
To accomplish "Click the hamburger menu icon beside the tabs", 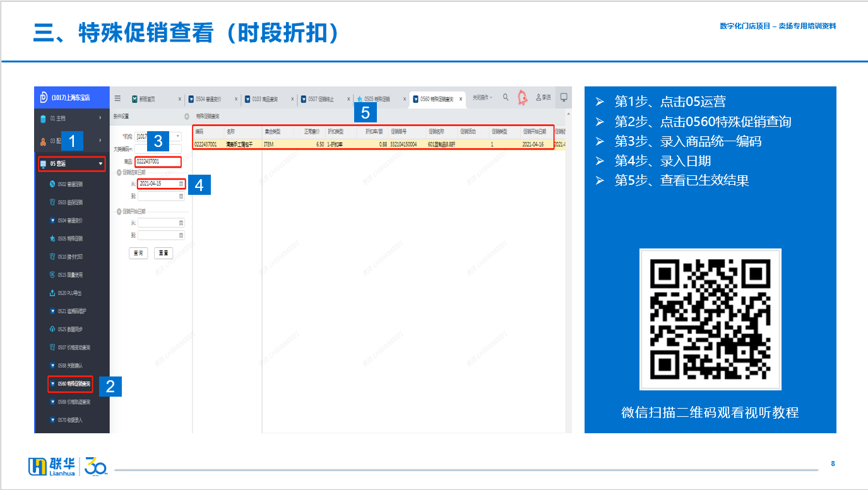I will click(118, 98).
